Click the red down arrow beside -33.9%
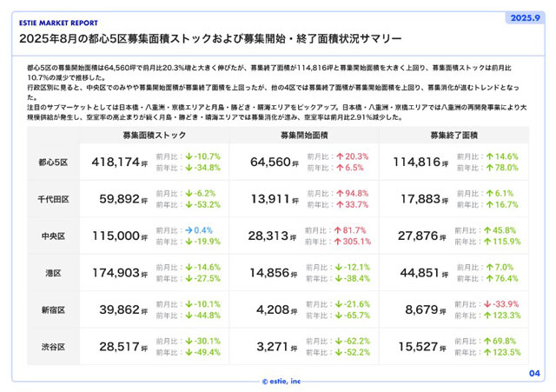This screenshot has height=392, width=556. coord(487,305)
